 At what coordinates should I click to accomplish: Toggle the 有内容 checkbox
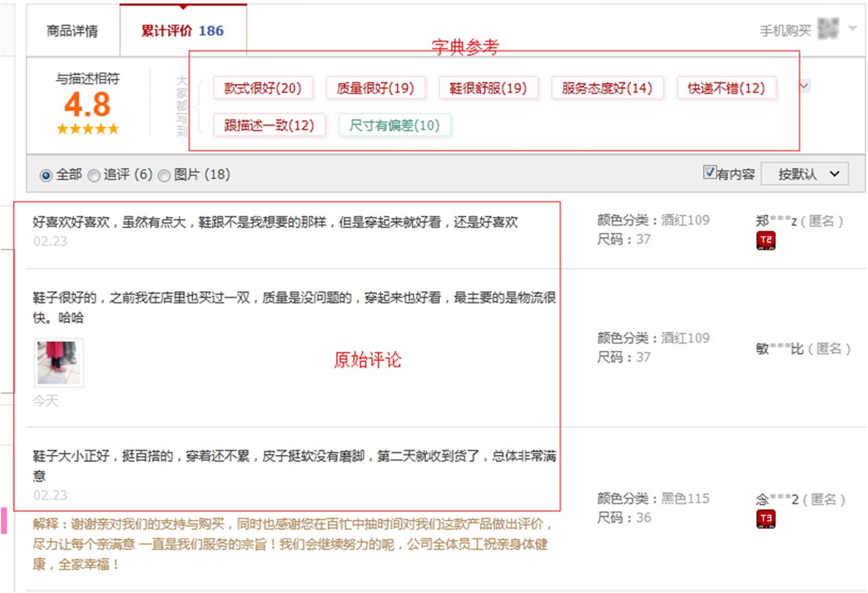(x=709, y=172)
